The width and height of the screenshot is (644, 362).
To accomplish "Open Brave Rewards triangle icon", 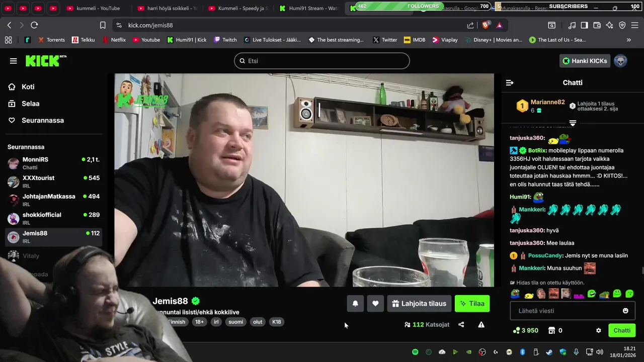I will (x=499, y=25).
